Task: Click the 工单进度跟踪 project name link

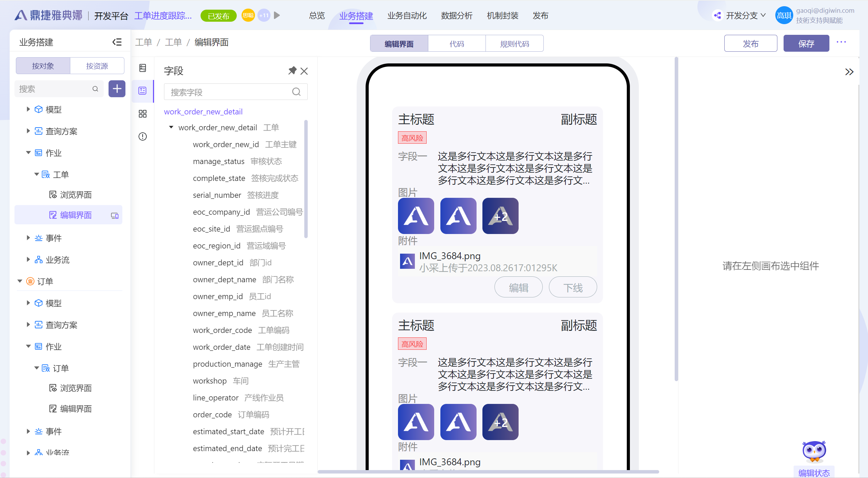Action: click(x=163, y=16)
